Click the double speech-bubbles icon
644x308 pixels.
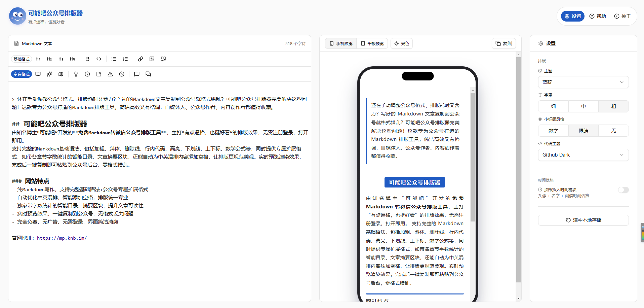coord(148,74)
